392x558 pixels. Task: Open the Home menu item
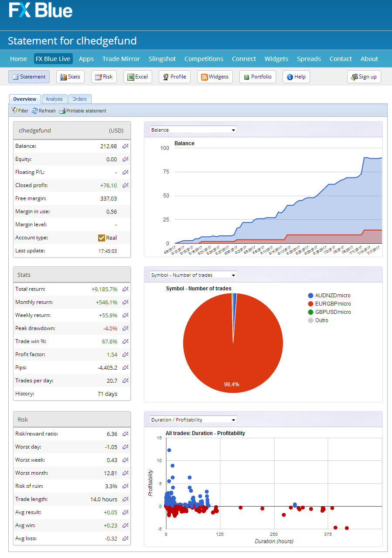click(19, 59)
